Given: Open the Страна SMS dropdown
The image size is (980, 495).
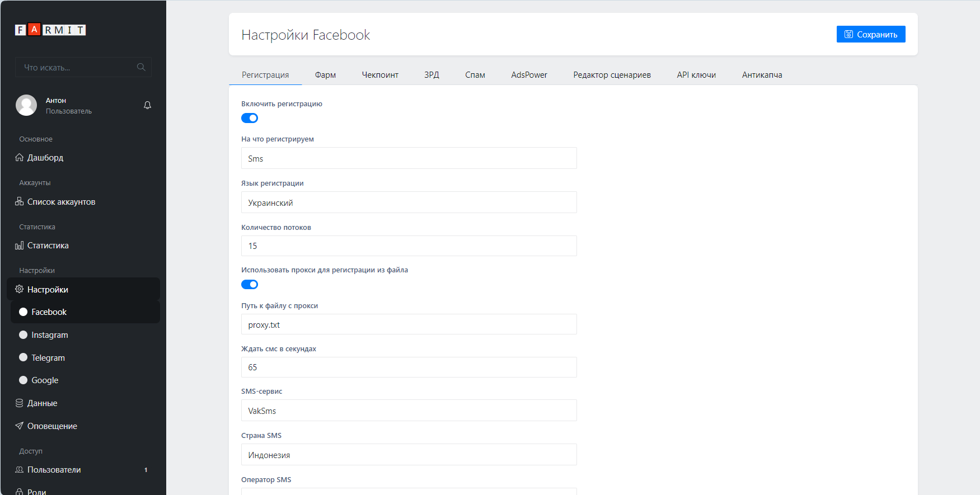Looking at the screenshot, I should pyautogui.click(x=409, y=455).
